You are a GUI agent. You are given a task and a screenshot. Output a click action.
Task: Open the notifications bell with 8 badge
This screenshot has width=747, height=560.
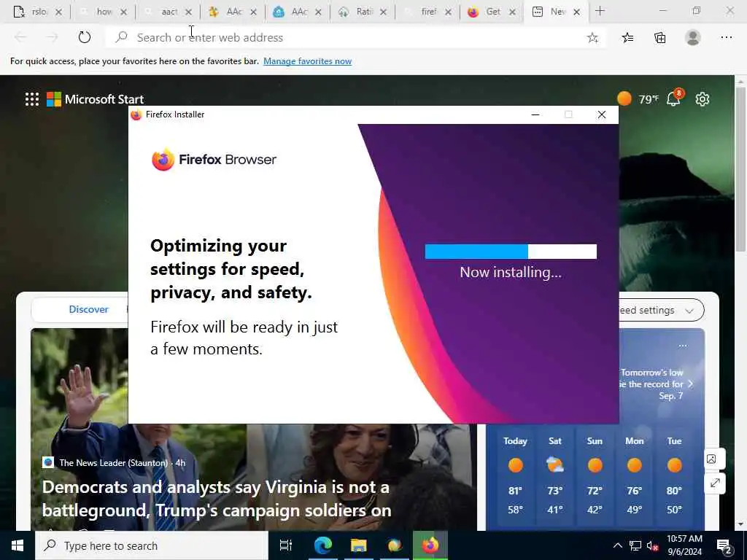point(673,98)
